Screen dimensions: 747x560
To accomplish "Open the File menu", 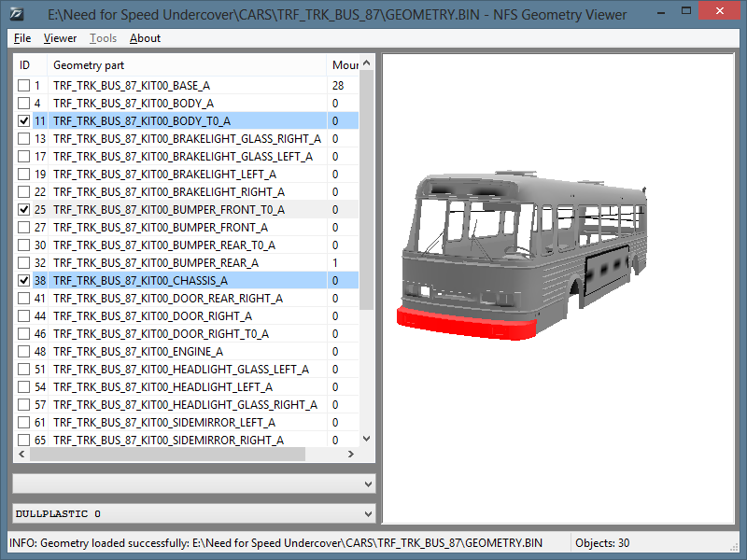I will pos(22,38).
